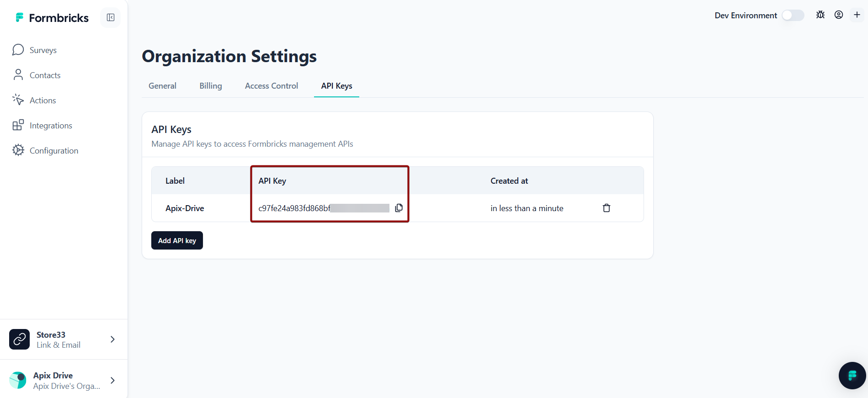Click the Apix Drive account name
868x398 pixels.
[53, 376]
